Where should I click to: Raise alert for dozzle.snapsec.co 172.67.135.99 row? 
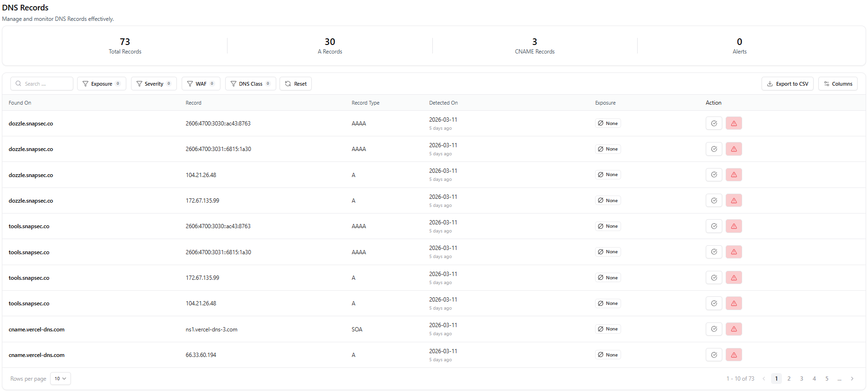tap(734, 200)
